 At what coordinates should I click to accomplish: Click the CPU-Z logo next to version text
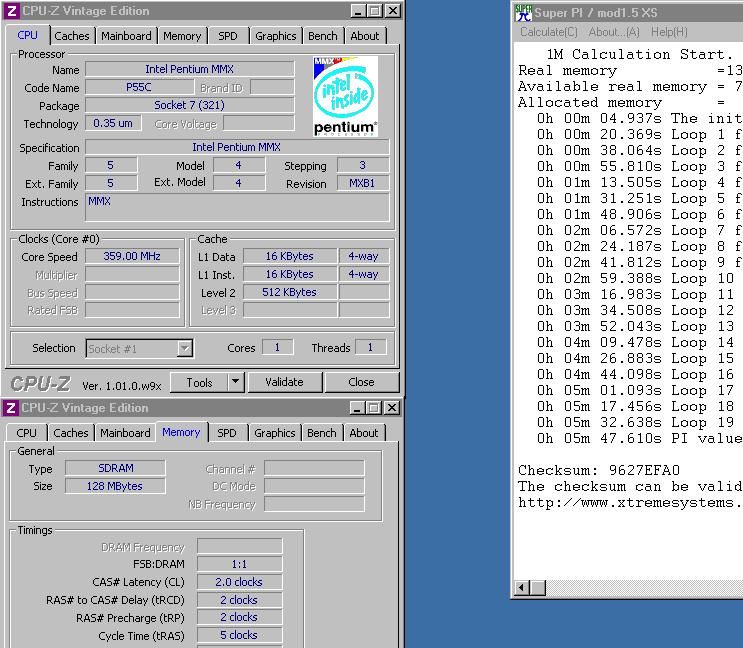click(x=40, y=384)
